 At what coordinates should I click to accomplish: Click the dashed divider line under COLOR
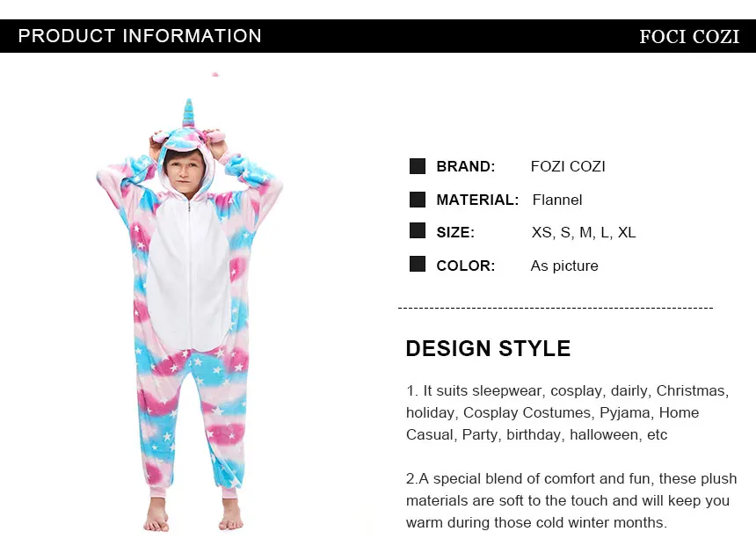tap(556, 308)
